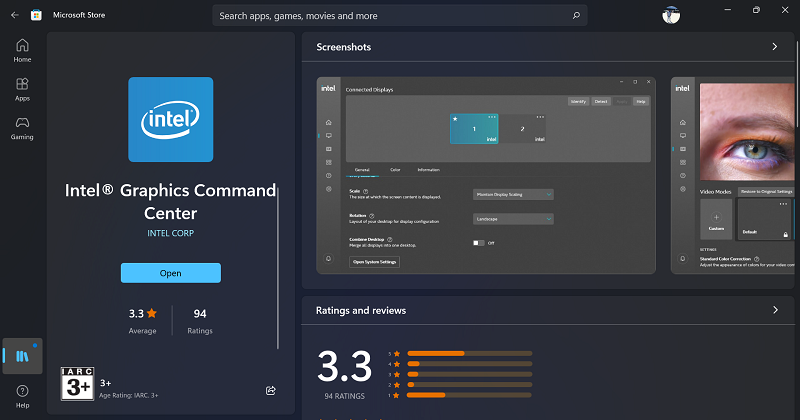Viewport: 800px width, 420px height.
Task: Click the app details panel scrollbar
Action: [278, 268]
